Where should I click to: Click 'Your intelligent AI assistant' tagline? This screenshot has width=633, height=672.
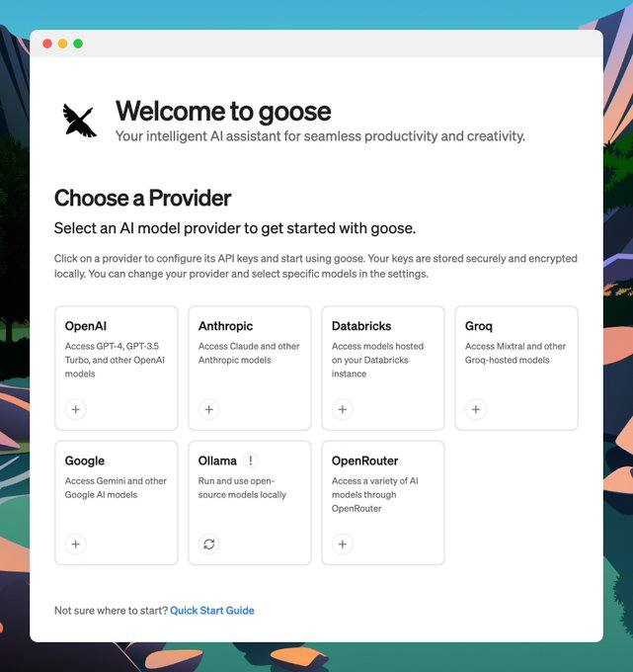click(x=320, y=136)
